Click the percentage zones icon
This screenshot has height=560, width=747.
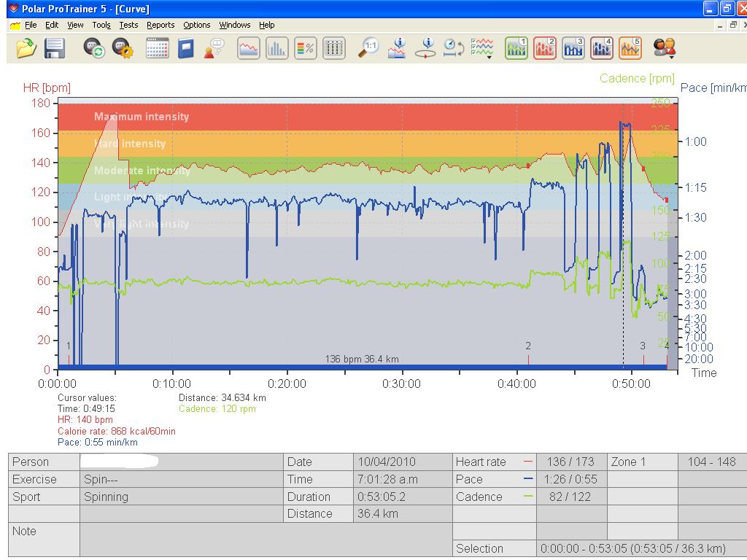tap(305, 48)
